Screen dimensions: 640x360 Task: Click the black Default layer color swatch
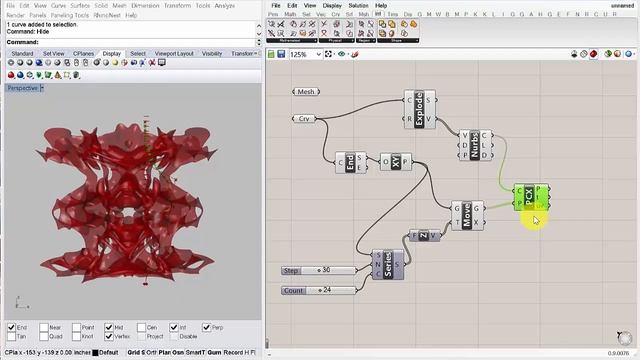95,353
